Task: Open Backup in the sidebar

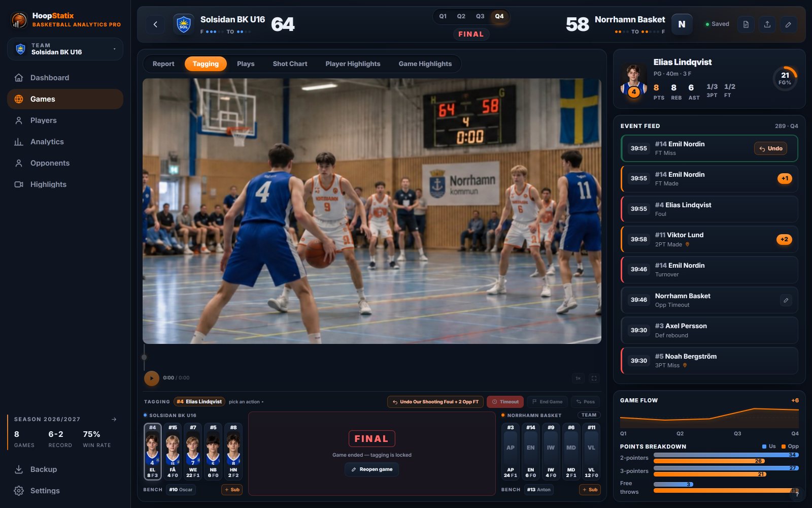Action: coord(65,469)
